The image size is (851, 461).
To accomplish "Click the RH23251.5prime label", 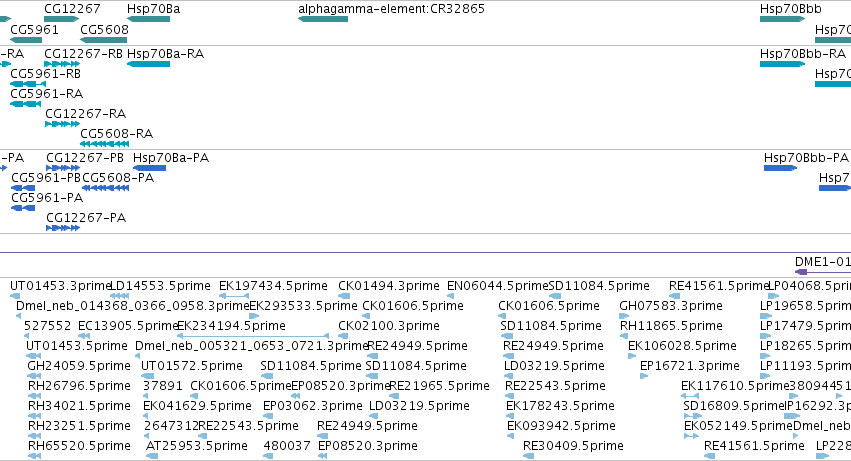I will point(79,426).
